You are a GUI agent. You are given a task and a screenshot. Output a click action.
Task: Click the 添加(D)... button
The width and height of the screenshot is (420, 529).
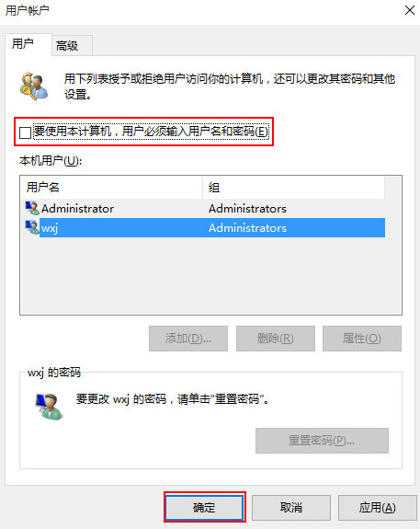coord(188,339)
